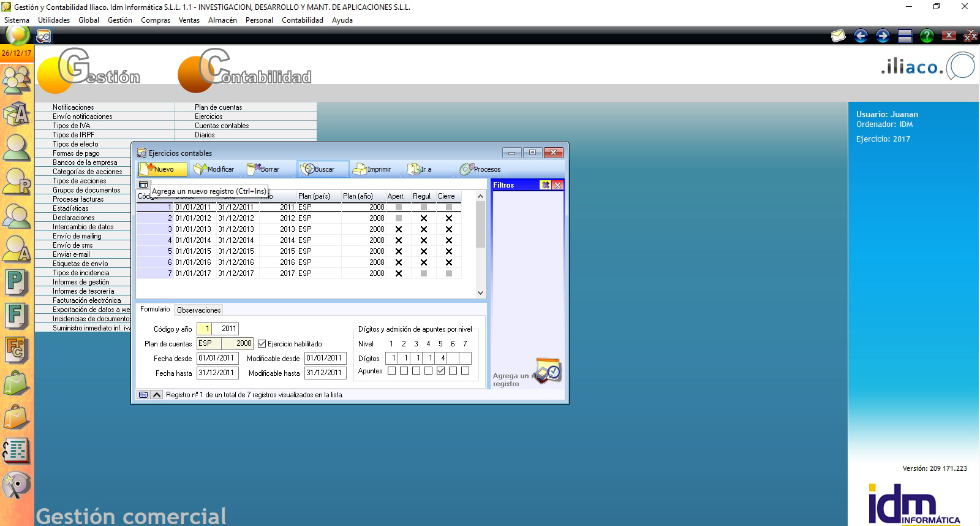Click the Ir a button
The width and height of the screenshot is (980, 526).
[420, 169]
